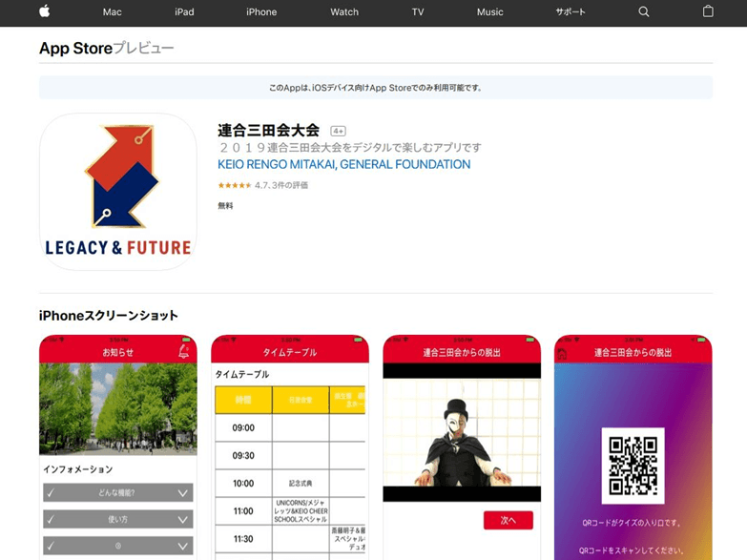Open the shopping bag icon
Viewport: 747px width, 560px height.
click(708, 11)
